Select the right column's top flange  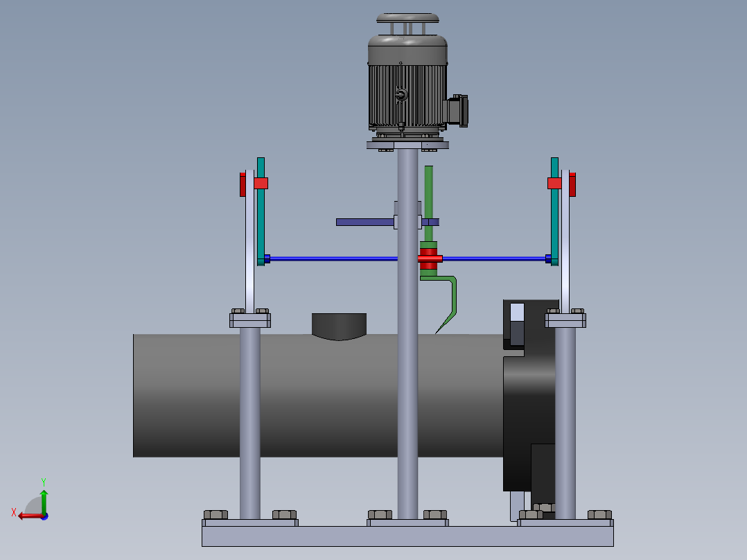coord(565,320)
